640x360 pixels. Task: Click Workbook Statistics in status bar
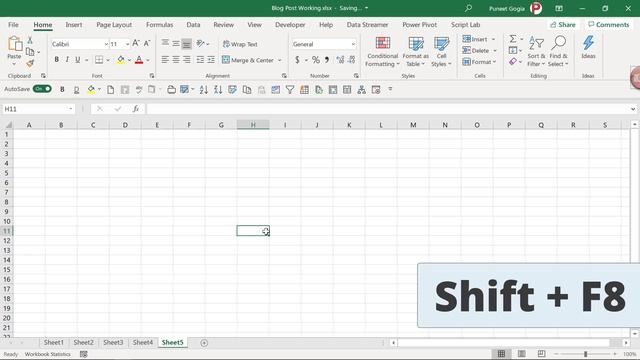(47, 354)
